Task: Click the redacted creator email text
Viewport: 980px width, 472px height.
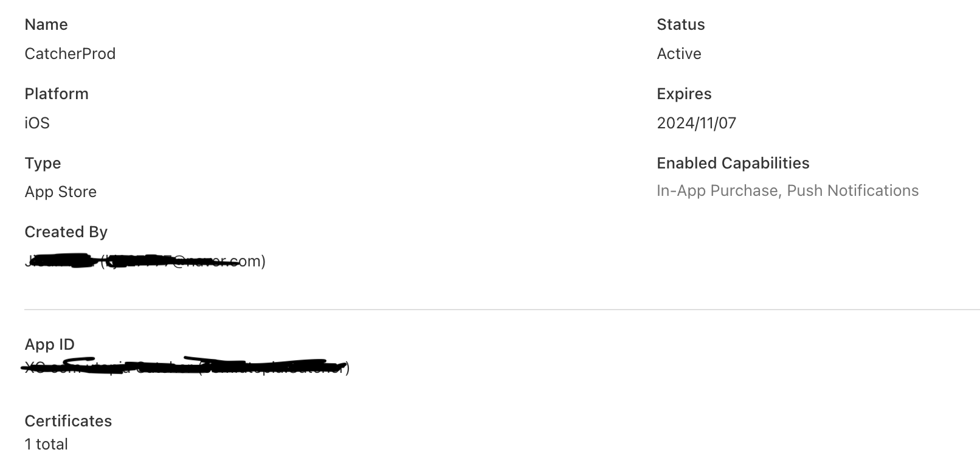Action: 145,261
